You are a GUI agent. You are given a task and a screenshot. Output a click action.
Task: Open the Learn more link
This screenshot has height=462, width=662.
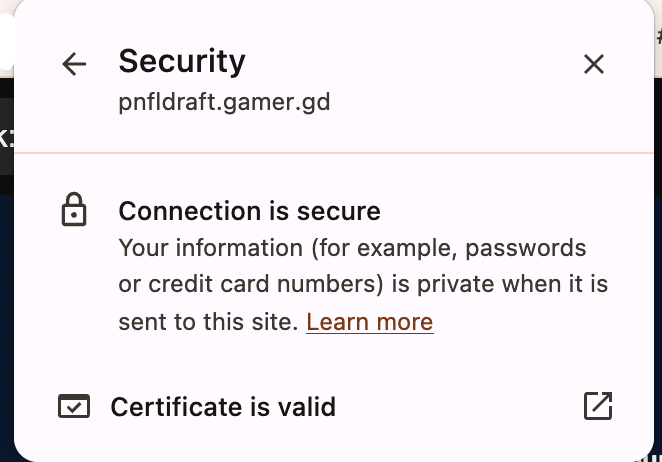(x=369, y=322)
